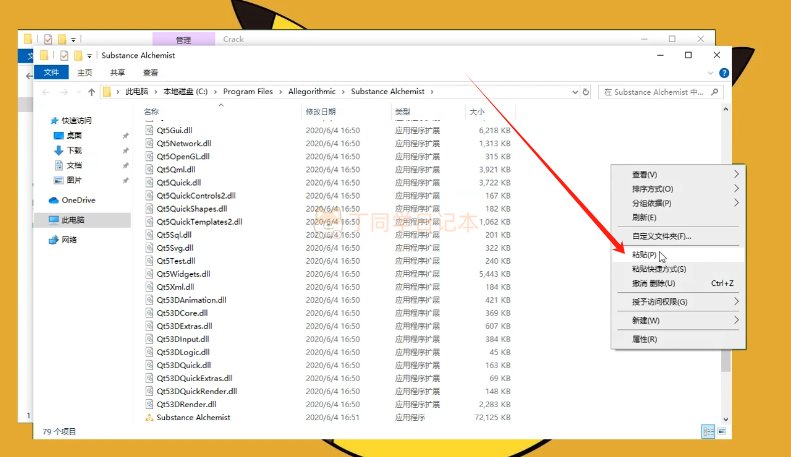
Task: Click the Up one level arrow
Action: tap(92, 92)
